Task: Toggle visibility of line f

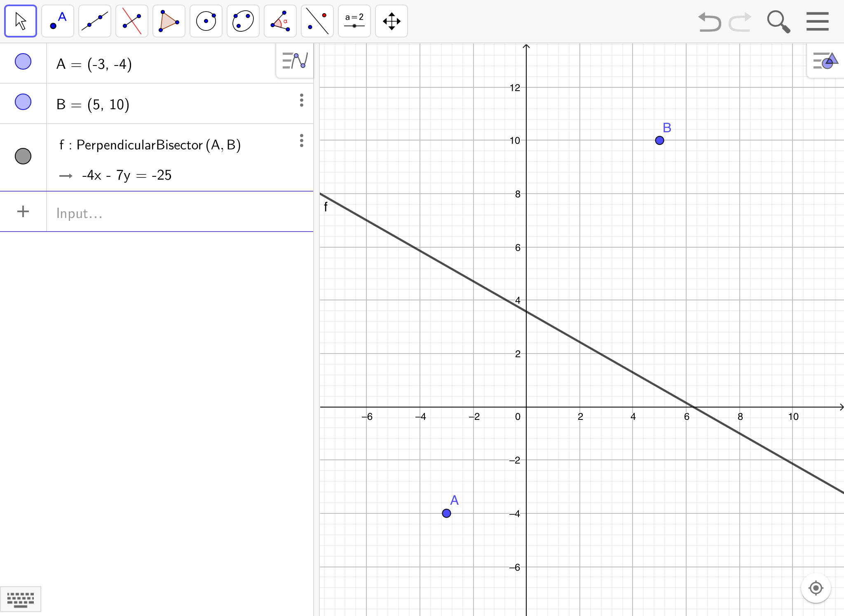Action: [x=23, y=156]
